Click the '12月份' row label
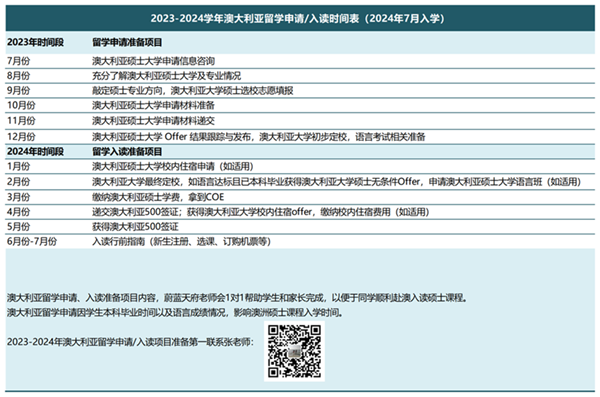The width and height of the screenshot is (600, 397). click(x=21, y=137)
